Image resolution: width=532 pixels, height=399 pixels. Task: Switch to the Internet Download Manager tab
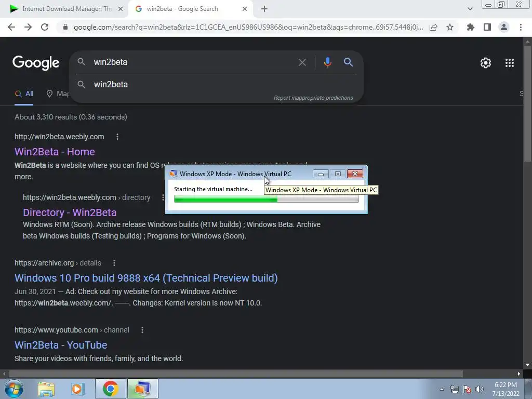tap(67, 9)
